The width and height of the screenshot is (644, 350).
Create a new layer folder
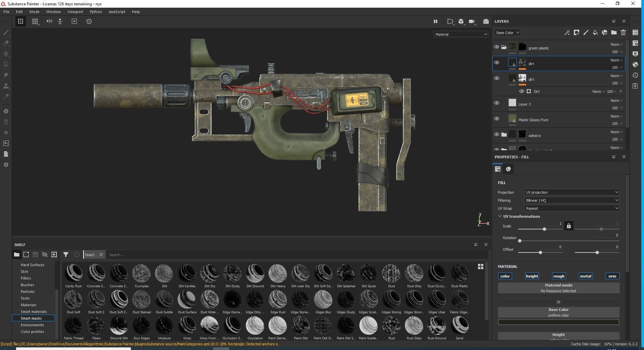[614, 32]
